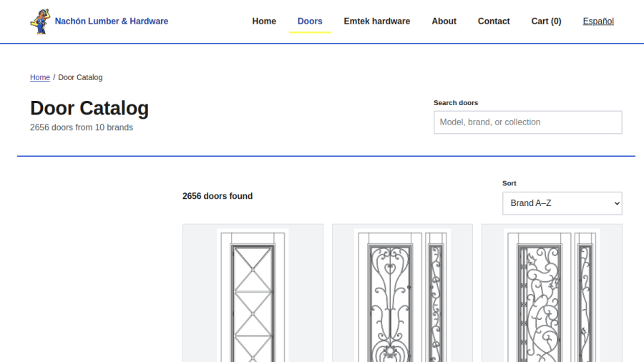
Task: Open the heart scroll ironwork door thumbnail
Action: point(402,295)
